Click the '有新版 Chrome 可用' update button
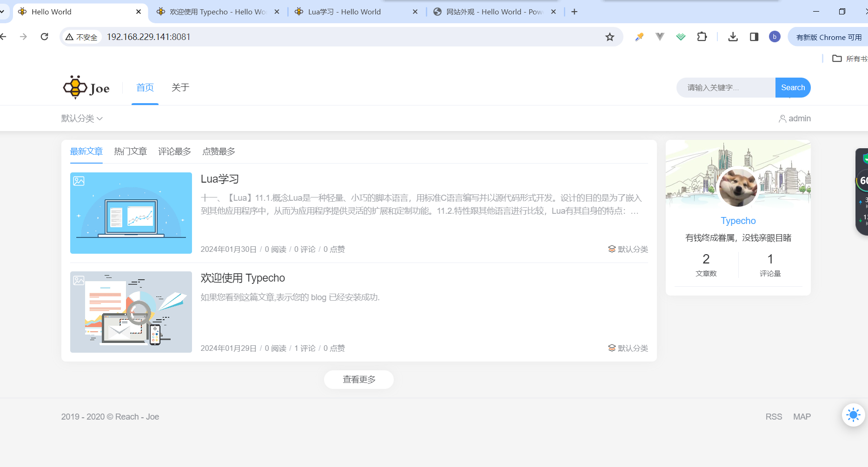The height and width of the screenshot is (467, 868). click(x=828, y=37)
